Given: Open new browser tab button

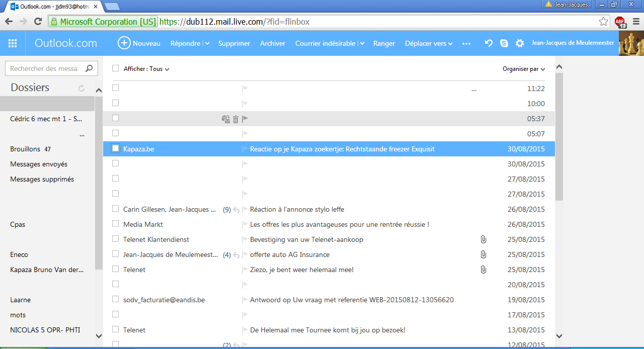Looking at the screenshot, I should (112, 7).
